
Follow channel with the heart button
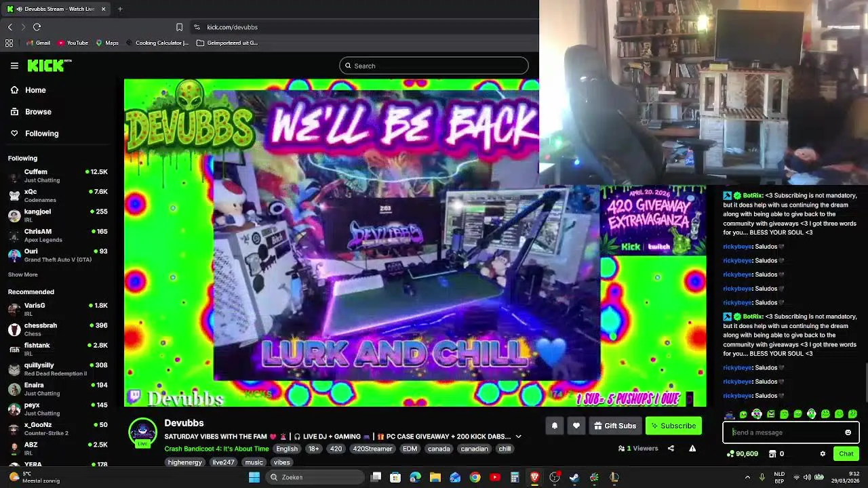[x=576, y=426]
